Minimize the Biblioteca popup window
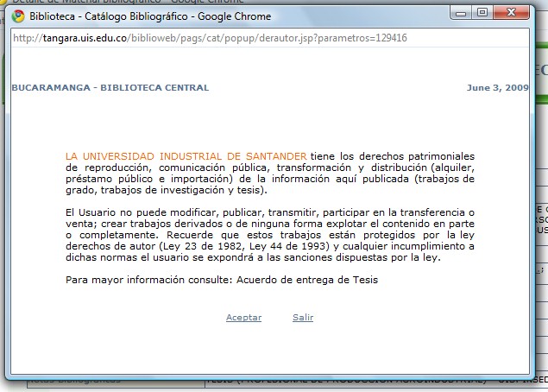Viewport: 548px width, 392px height. click(x=462, y=12)
